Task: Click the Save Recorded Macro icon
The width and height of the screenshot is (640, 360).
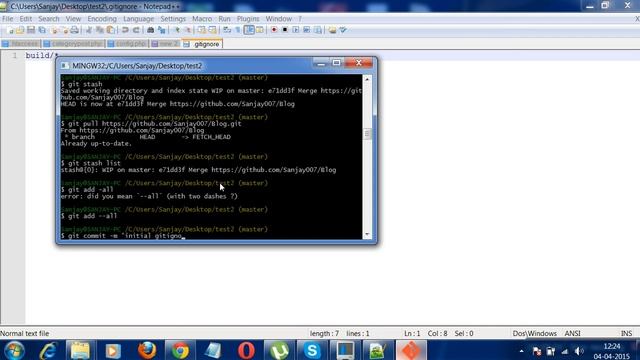Action: tap(318, 30)
